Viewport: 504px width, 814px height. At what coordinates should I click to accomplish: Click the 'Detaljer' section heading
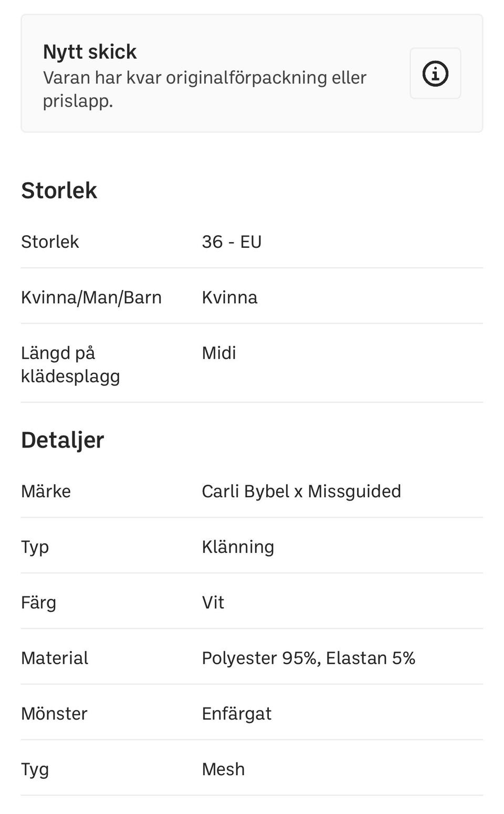click(x=62, y=440)
